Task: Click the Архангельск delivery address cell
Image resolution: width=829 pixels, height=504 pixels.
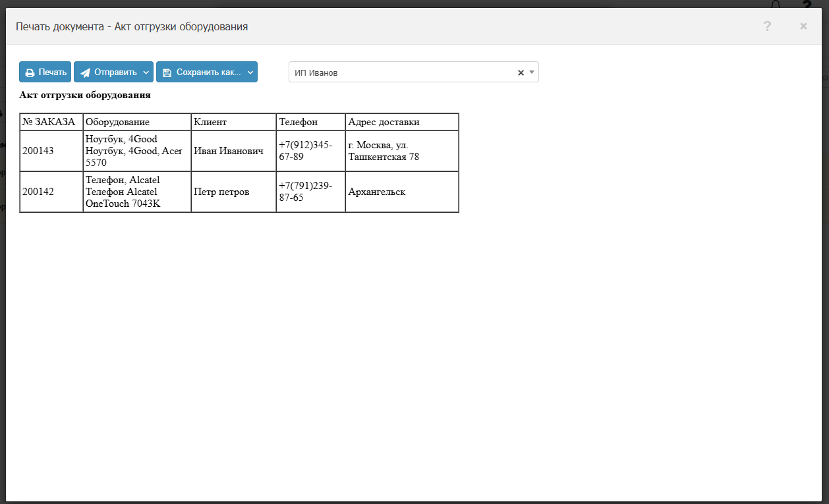Action: tap(376, 192)
